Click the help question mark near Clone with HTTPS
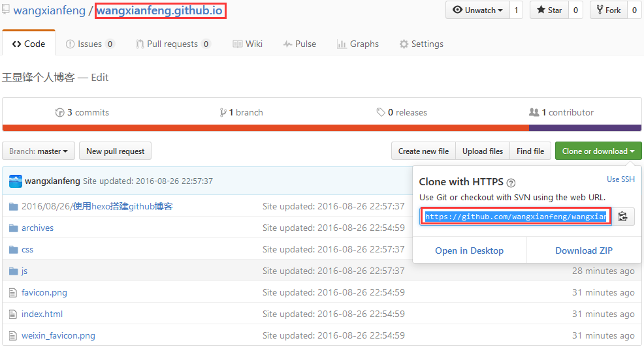This screenshot has height=349, width=644. coord(511,183)
